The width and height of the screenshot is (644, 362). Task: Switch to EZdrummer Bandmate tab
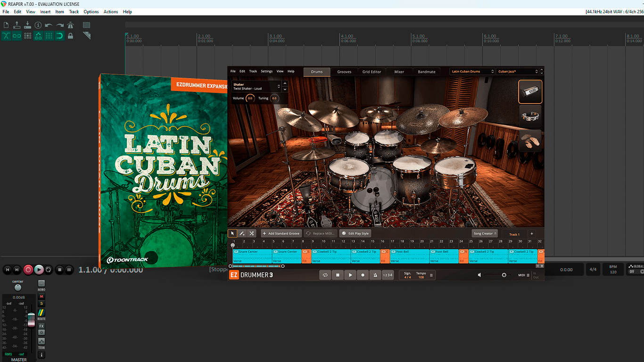(x=427, y=72)
